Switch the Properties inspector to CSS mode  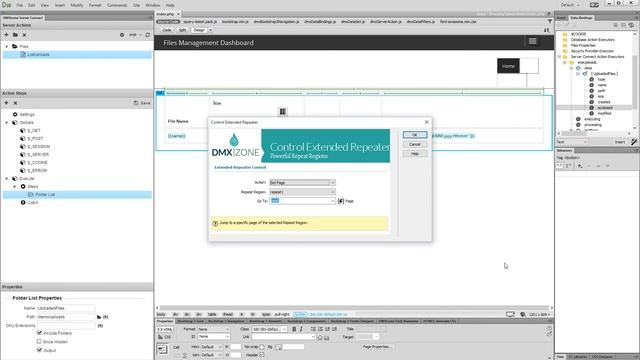(165, 337)
